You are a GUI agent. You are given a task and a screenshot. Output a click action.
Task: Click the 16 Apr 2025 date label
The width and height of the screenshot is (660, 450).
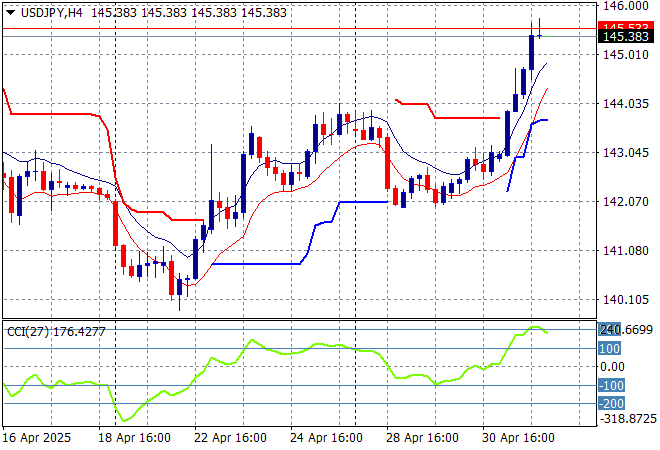click(x=37, y=438)
